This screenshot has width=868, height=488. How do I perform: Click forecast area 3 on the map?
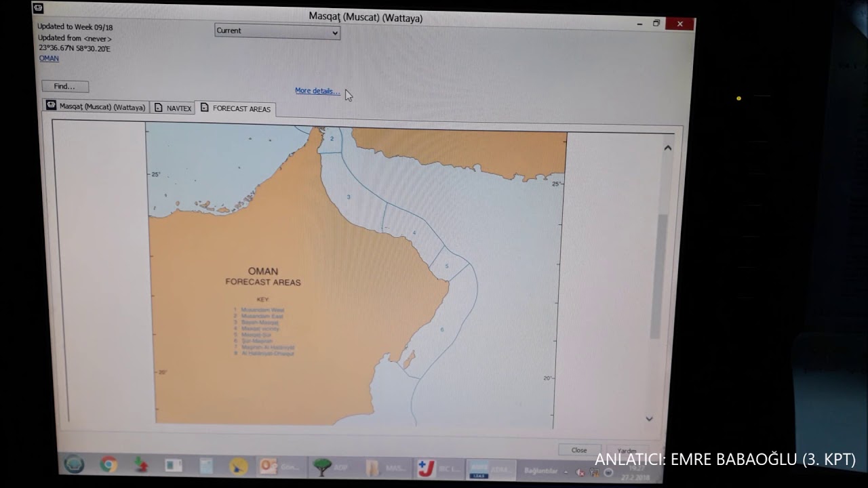coord(349,197)
